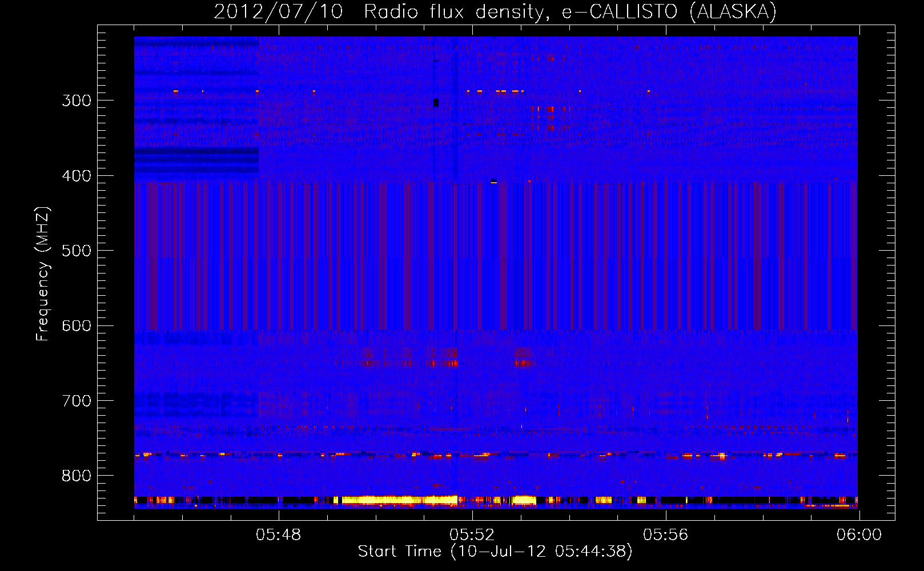This screenshot has width=924, height=571.
Task: Click the 700 frequency tick label
Action: (77, 401)
